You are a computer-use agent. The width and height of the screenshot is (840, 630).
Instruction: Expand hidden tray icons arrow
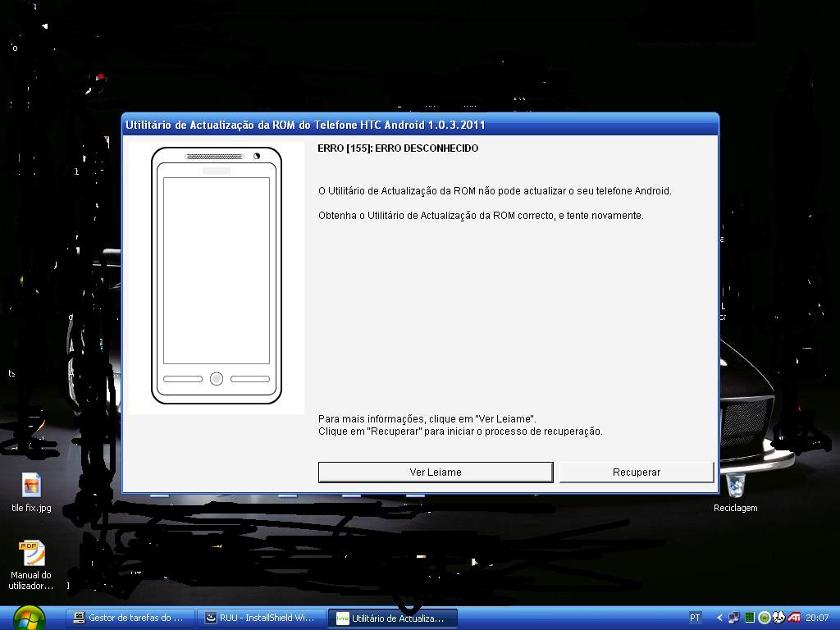pyautogui.click(x=719, y=618)
